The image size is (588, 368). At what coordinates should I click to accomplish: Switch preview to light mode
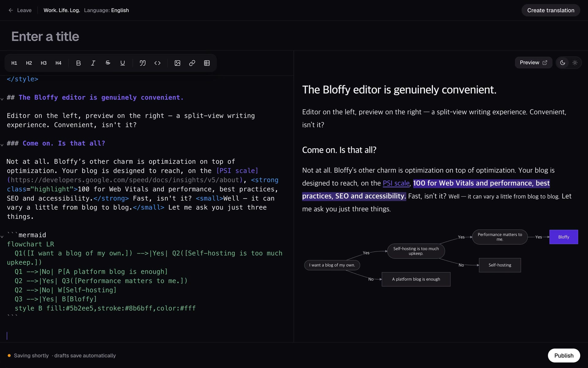click(575, 63)
